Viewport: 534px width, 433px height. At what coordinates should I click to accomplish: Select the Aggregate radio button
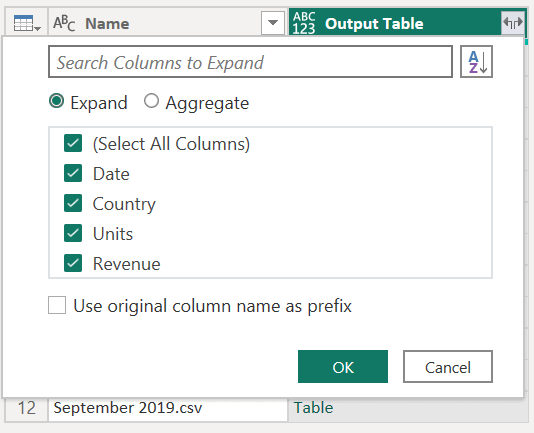(x=151, y=101)
